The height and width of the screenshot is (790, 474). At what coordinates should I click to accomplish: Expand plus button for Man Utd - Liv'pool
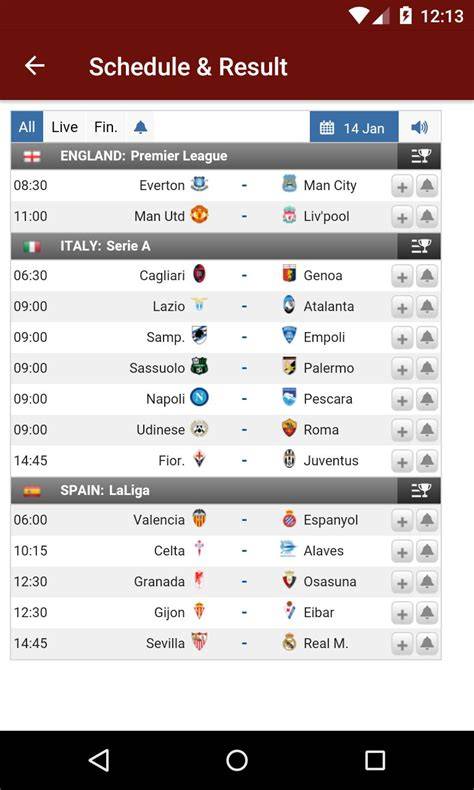coord(402,217)
